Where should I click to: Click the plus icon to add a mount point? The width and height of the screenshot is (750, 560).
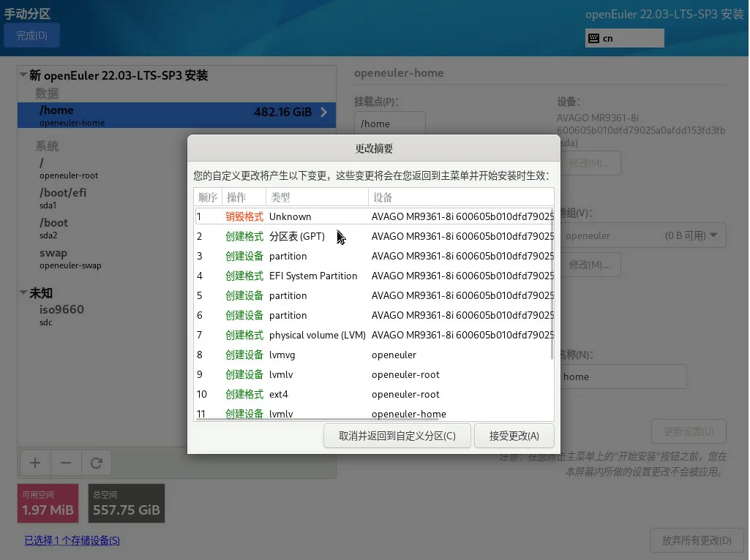35,463
